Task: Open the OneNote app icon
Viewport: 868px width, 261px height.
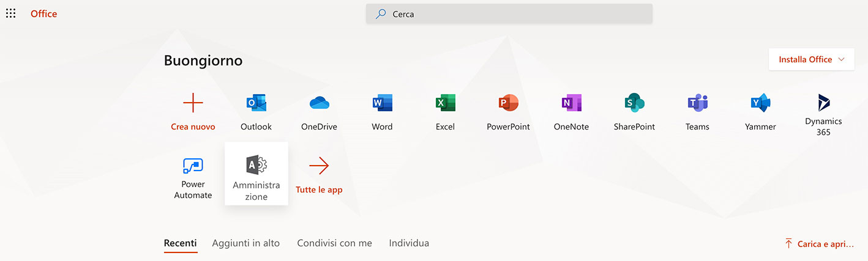Action: (571, 103)
